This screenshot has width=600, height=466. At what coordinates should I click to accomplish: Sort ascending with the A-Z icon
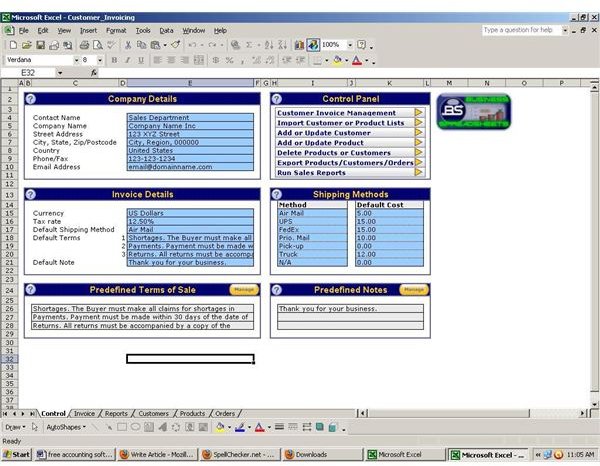[x=269, y=45]
